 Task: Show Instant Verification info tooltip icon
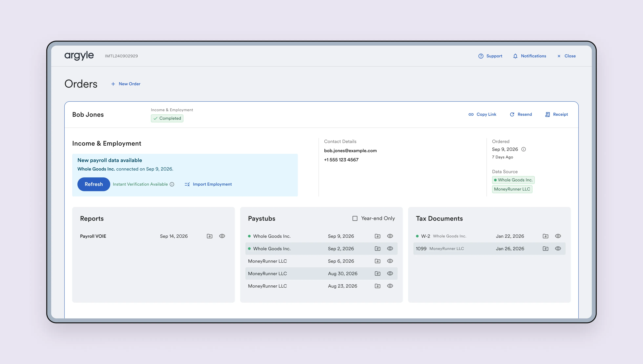(x=172, y=184)
